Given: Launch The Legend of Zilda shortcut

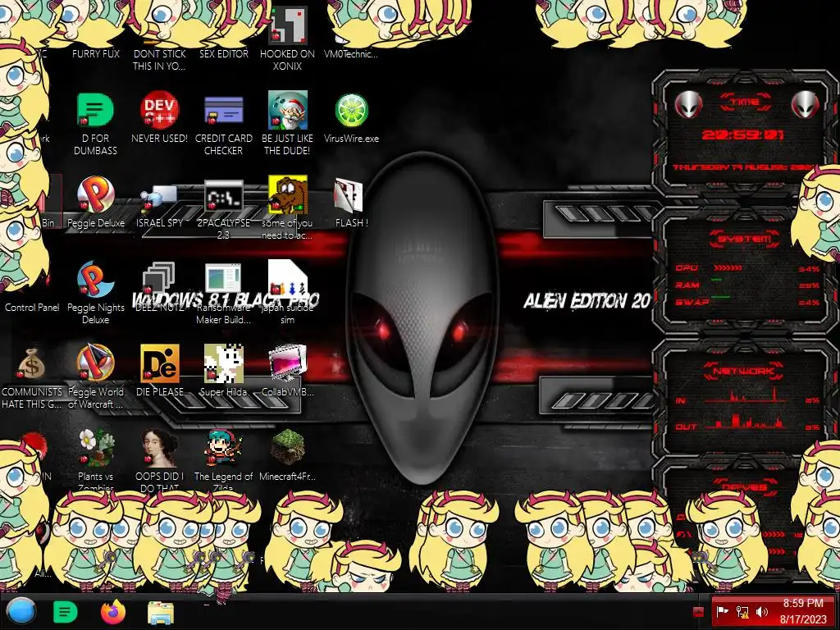Looking at the screenshot, I should coord(223,448).
